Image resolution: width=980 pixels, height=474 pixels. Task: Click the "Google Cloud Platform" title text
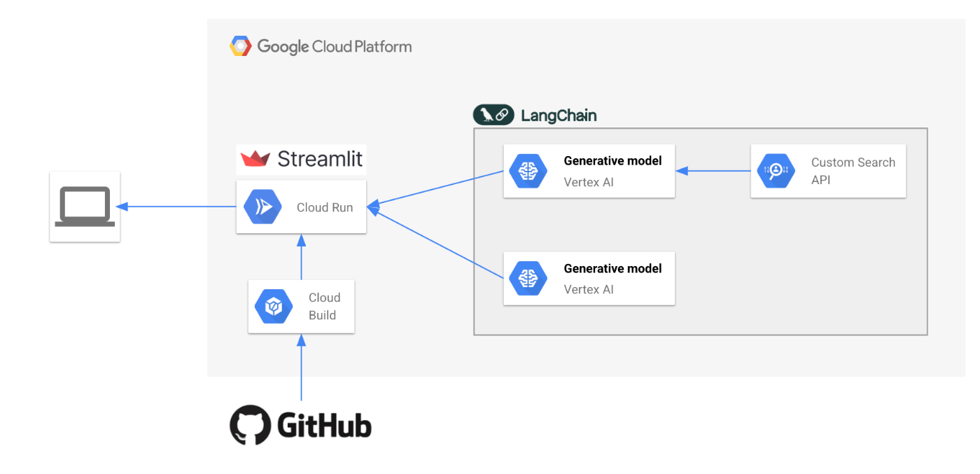point(334,46)
